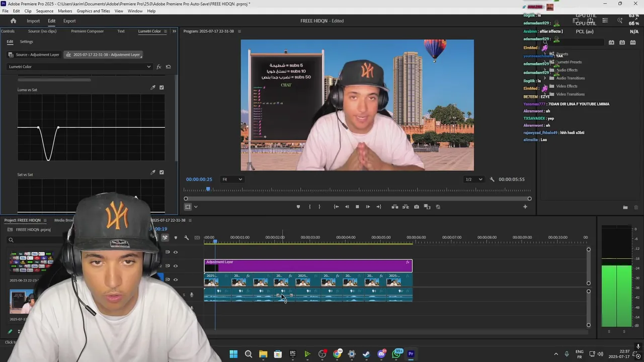
Task: Switch to the Import workspace tab
Action: pyautogui.click(x=33, y=21)
